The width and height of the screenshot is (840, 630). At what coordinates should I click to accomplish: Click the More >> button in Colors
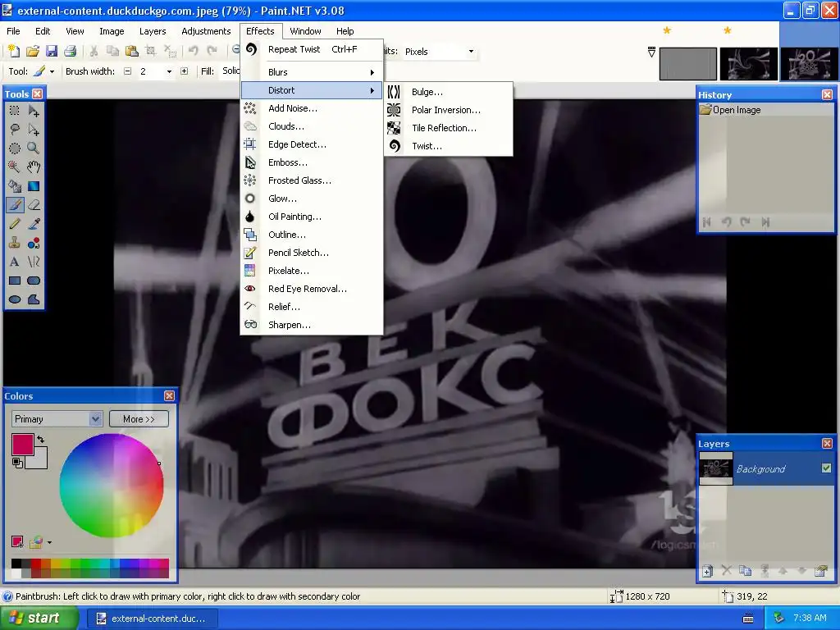[x=139, y=419]
